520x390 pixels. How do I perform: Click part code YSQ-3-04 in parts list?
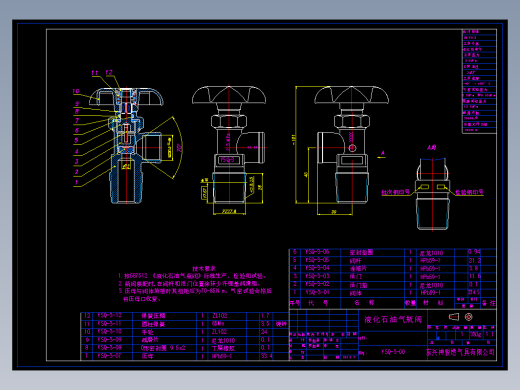(x=317, y=268)
